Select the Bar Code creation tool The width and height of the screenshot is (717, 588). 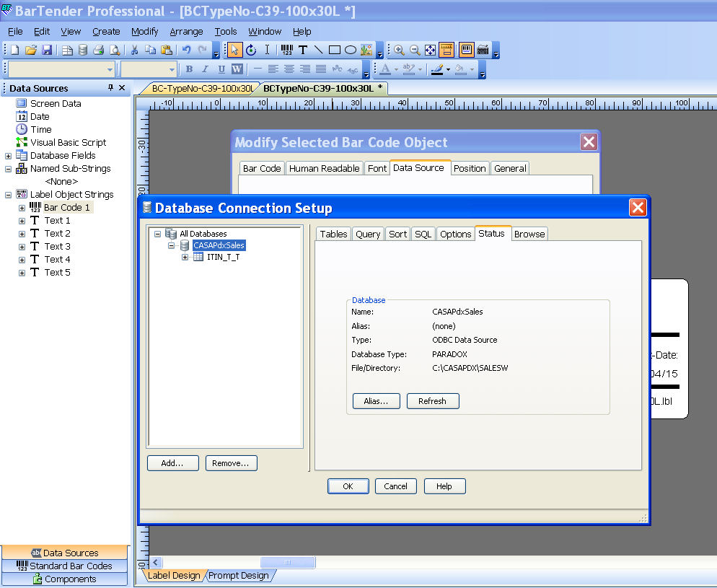coord(286,50)
